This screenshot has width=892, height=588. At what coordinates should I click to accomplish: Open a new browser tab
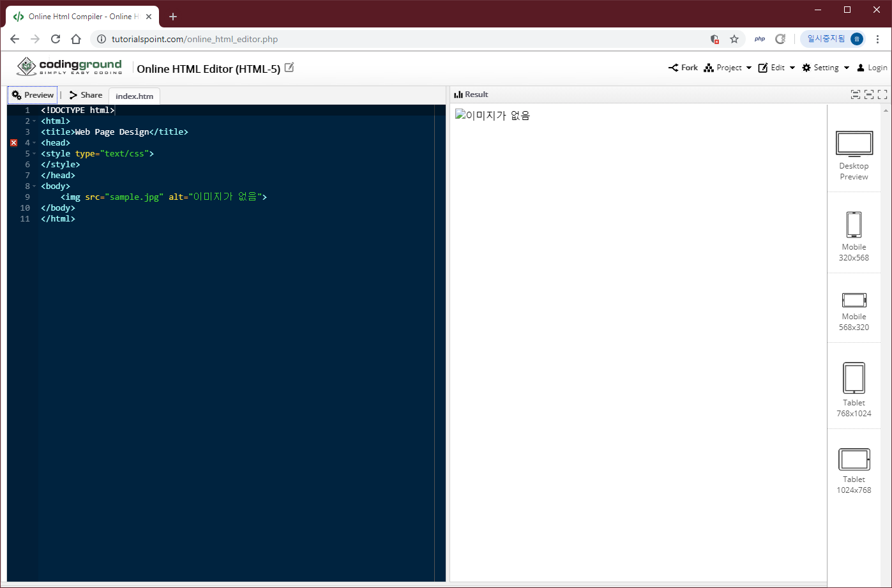[x=173, y=17]
